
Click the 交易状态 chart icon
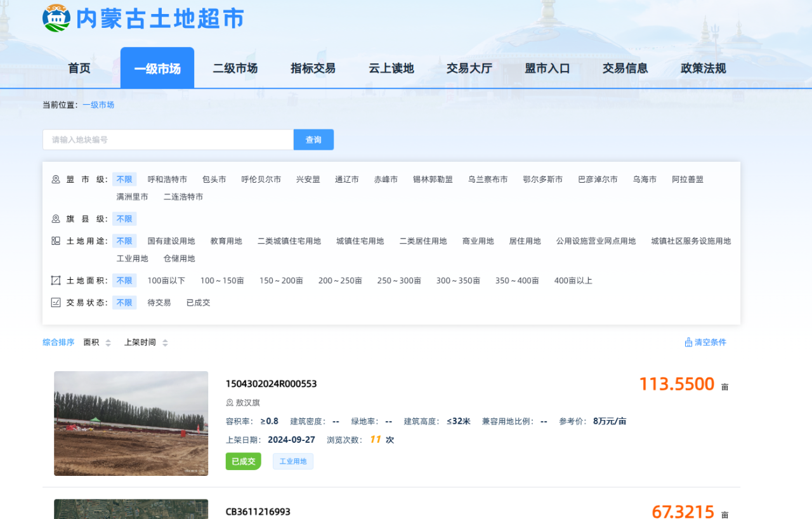tap(56, 303)
